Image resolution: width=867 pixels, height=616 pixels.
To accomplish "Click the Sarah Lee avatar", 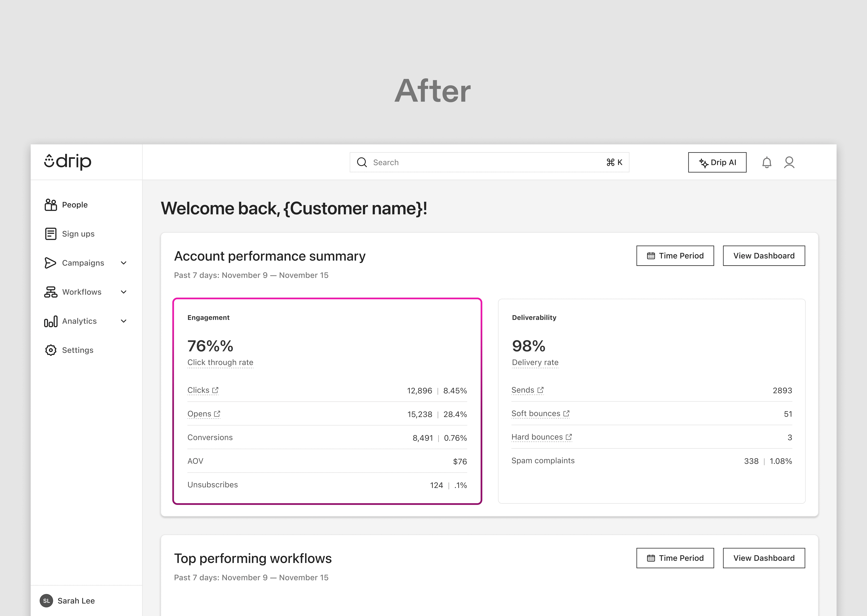I will click(46, 601).
